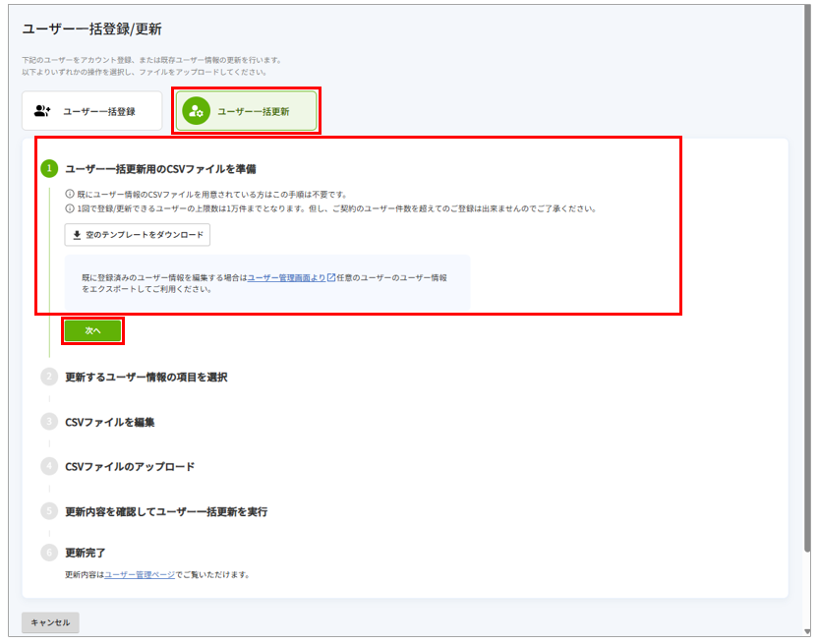Click step 2 更新するユーザー情報の項目を選択
The width and height of the screenshot is (818, 644).
point(146,377)
